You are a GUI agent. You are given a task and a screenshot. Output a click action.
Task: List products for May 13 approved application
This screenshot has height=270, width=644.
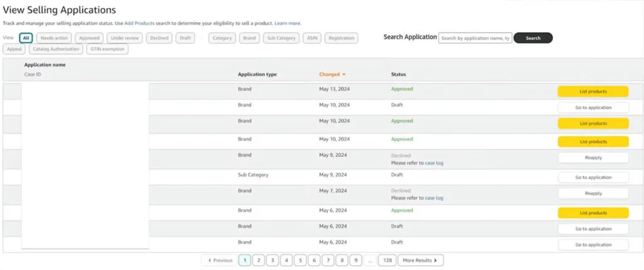593,92
